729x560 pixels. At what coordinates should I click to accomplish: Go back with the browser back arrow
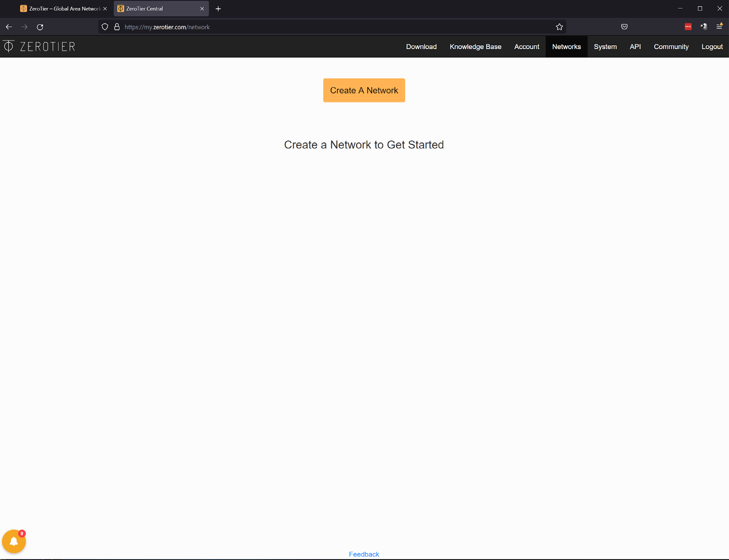point(9,27)
